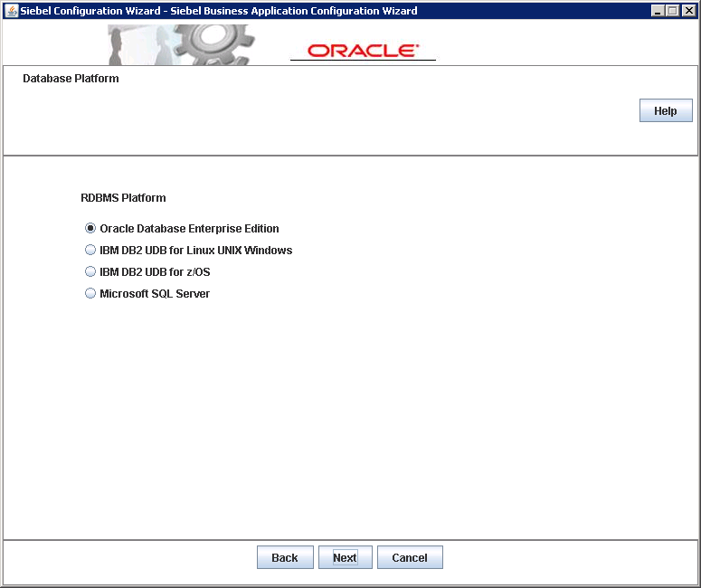Go Back to previous wizard step
This screenshot has width=701, height=588.
point(285,557)
